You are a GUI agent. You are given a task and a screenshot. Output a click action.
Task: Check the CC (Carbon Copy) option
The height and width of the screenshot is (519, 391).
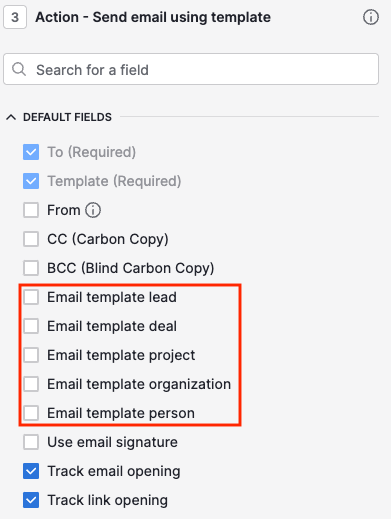[x=31, y=239]
